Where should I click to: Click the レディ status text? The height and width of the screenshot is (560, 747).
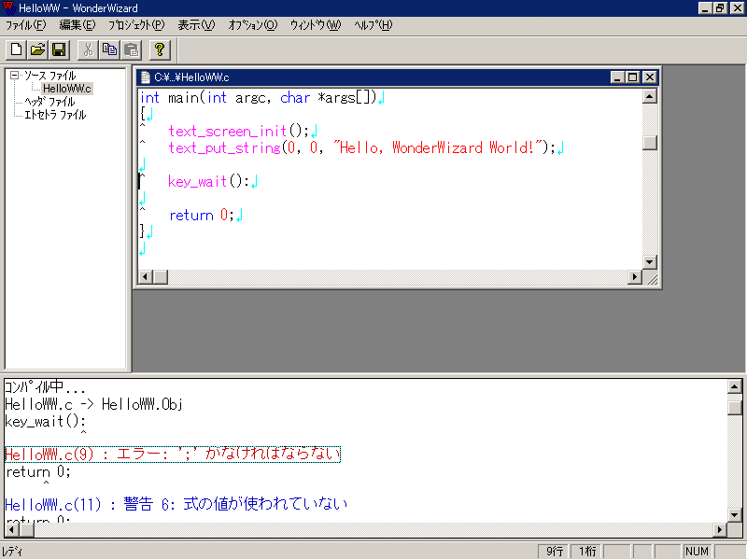pos(13,552)
